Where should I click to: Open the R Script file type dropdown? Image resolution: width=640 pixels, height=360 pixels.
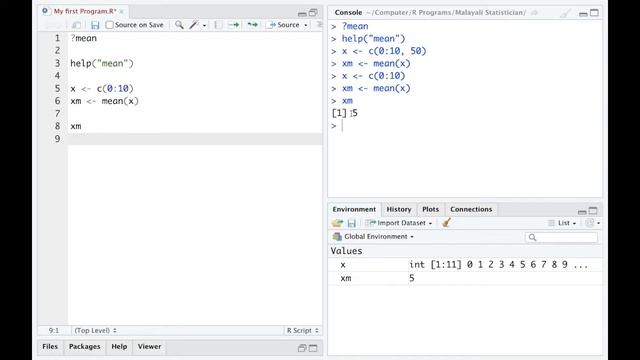coord(302,331)
